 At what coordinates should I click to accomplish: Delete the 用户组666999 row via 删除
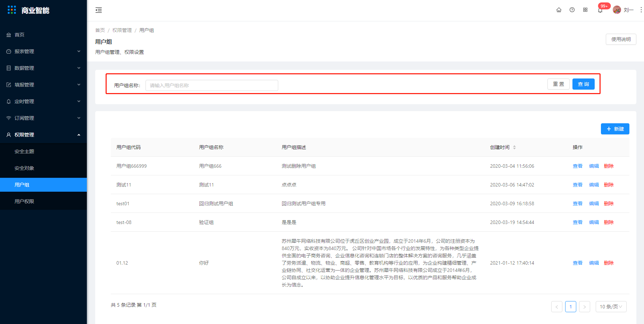tap(609, 166)
